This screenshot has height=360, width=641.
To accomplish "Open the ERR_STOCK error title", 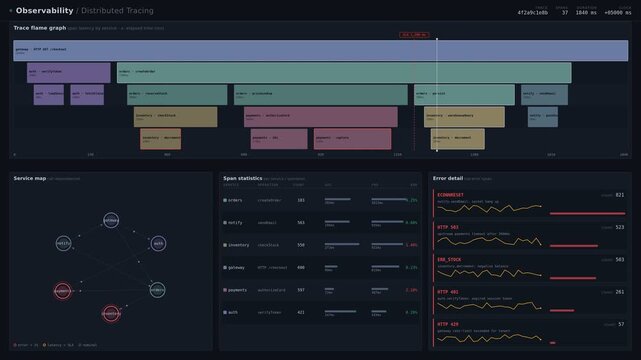I will 449,259.
